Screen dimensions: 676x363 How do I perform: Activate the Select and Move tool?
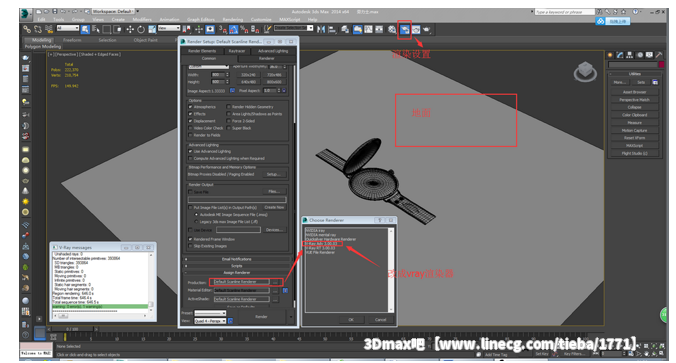(130, 29)
